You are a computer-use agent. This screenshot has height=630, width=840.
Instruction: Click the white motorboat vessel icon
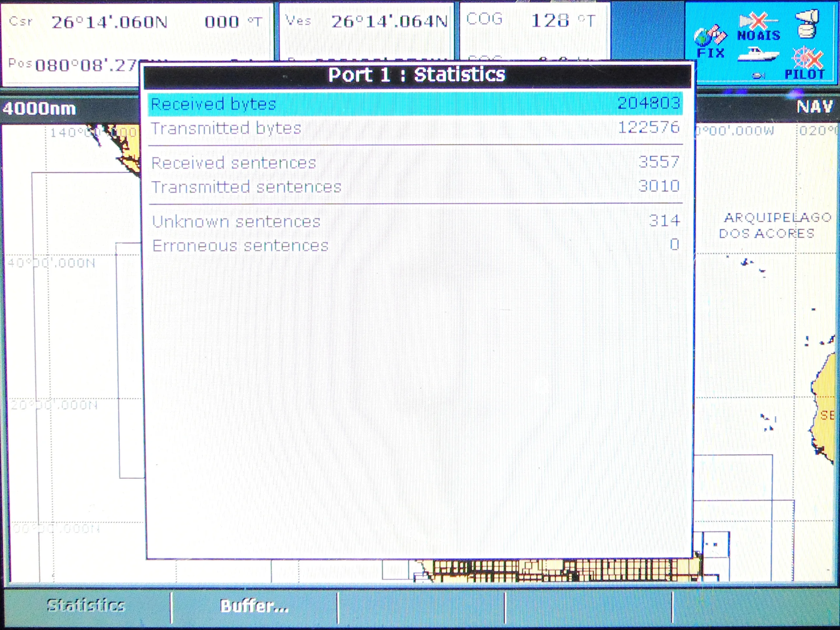coord(758,54)
